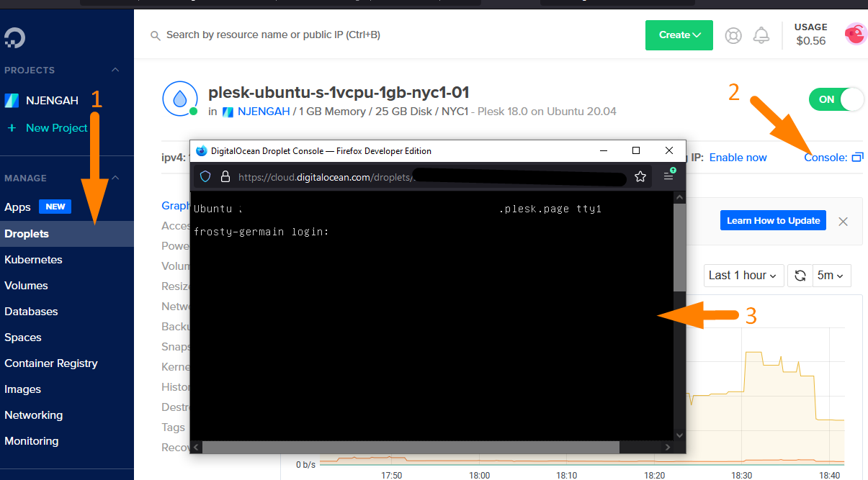Open Databases in the sidebar
The image size is (868, 480).
(31, 312)
